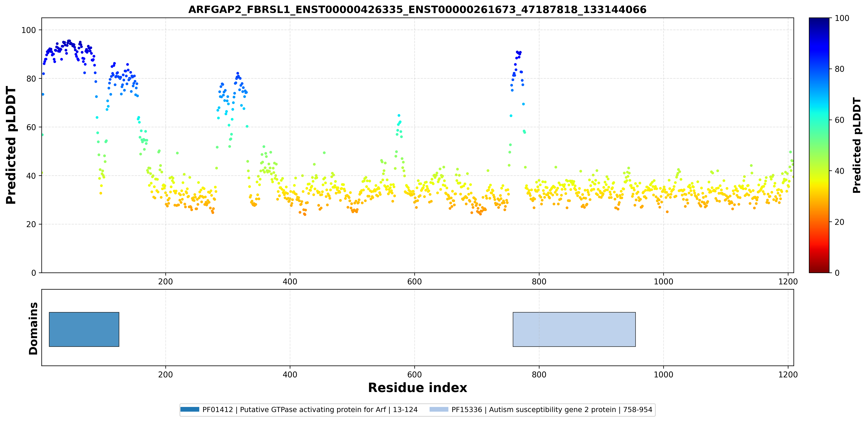Click the plot title ARFGAP2_FBRSL1 text
The height and width of the screenshot is (422, 868).
[417, 9]
